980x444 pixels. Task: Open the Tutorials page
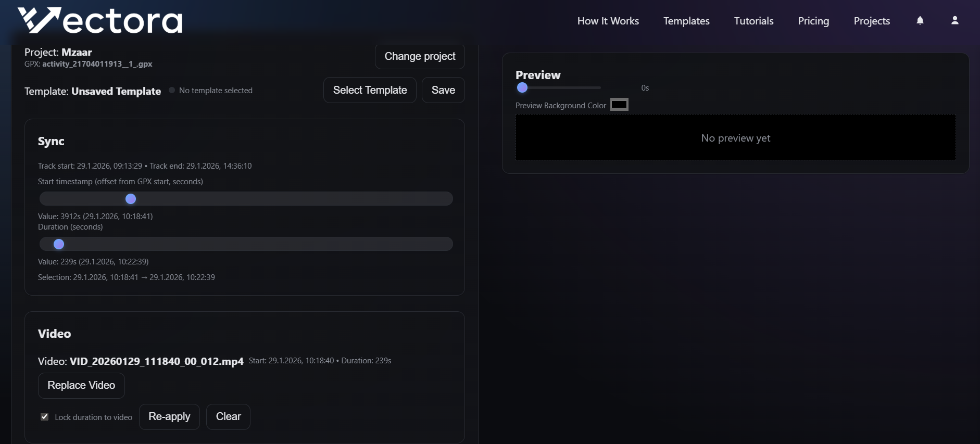(753, 21)
